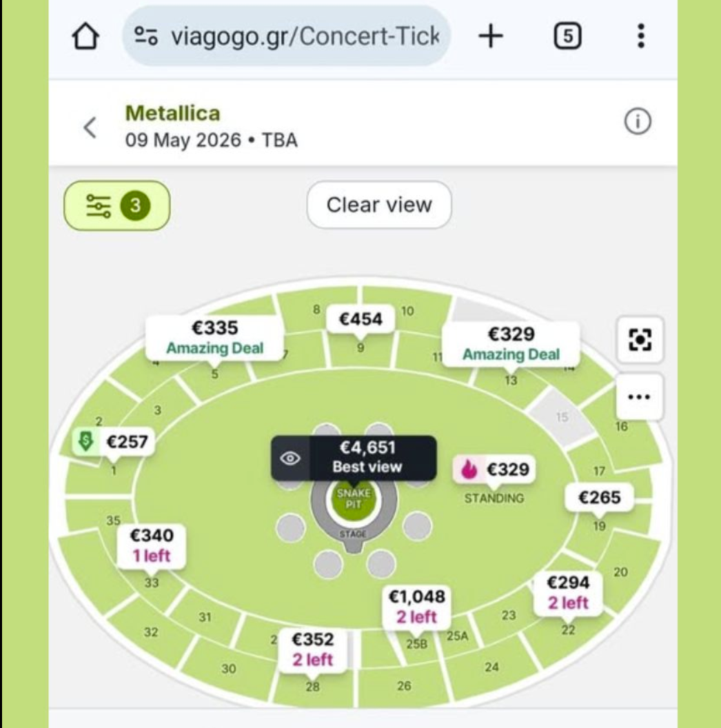Click the Clear view button

[x=379, y=205]
